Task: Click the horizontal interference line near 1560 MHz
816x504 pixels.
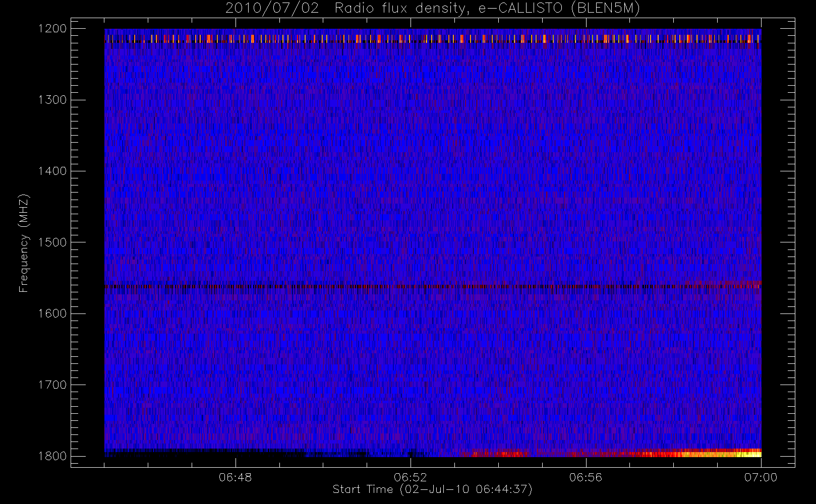Action: (x=433, y=286)
